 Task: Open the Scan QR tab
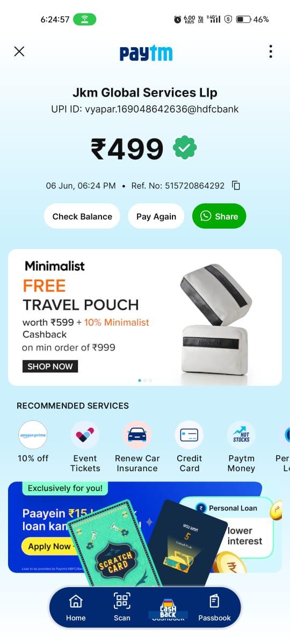tap(122, 608)
